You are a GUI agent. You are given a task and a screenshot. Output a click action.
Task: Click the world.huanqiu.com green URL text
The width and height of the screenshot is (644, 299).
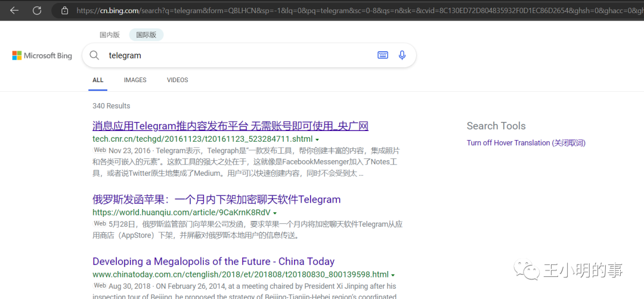tap(181, 213)
